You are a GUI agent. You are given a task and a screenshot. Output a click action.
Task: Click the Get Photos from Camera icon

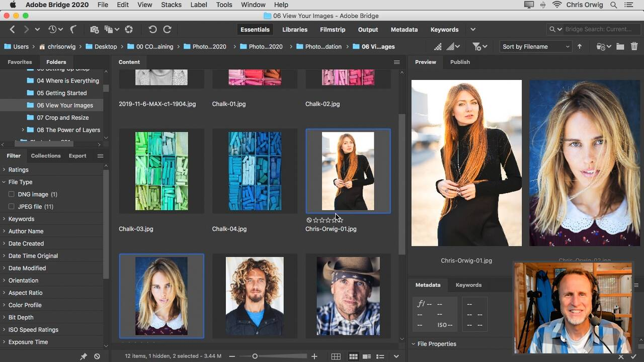click(94, 30)
